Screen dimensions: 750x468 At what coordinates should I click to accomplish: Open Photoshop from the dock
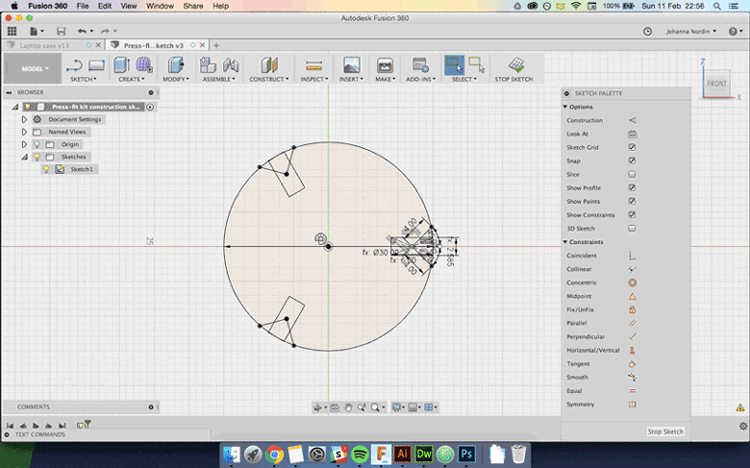point(467,454)
